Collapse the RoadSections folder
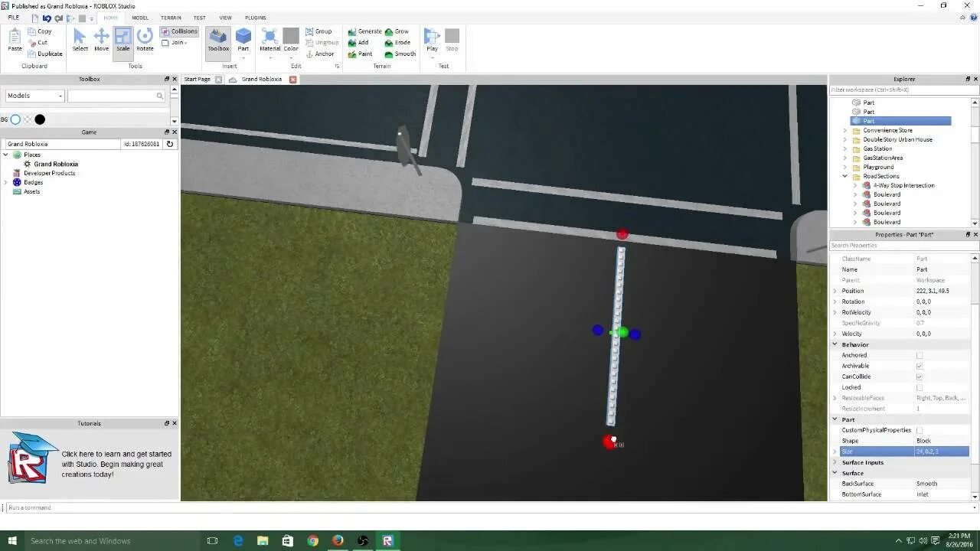The image size is (980, 551). click(845, 176)
